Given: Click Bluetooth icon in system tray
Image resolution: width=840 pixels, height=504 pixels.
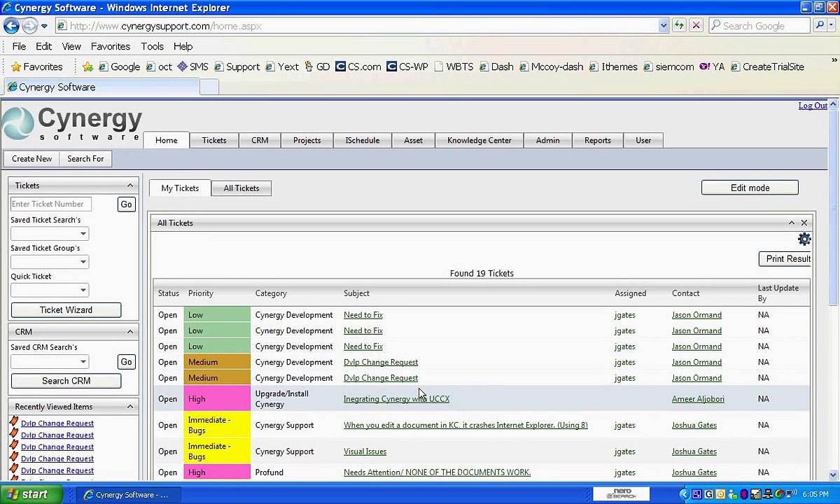Looking at the screenshot, I should coord(744,494).
